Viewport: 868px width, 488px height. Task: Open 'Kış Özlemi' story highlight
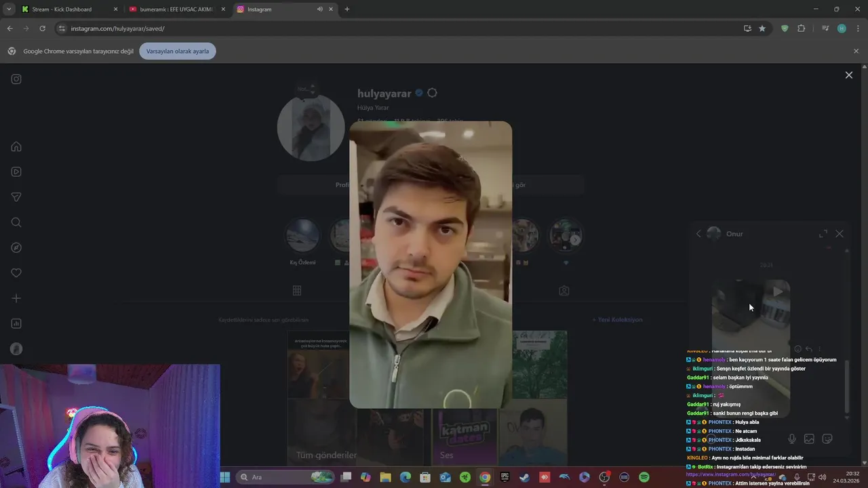(302, 241)
